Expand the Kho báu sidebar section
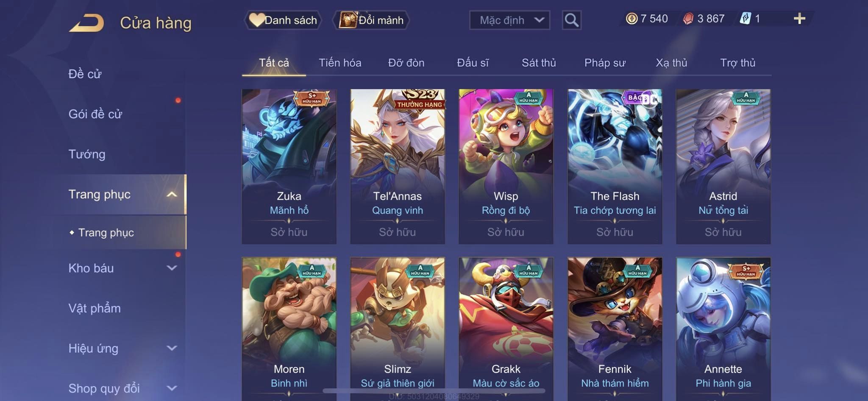868x401 pixels. 172,268
